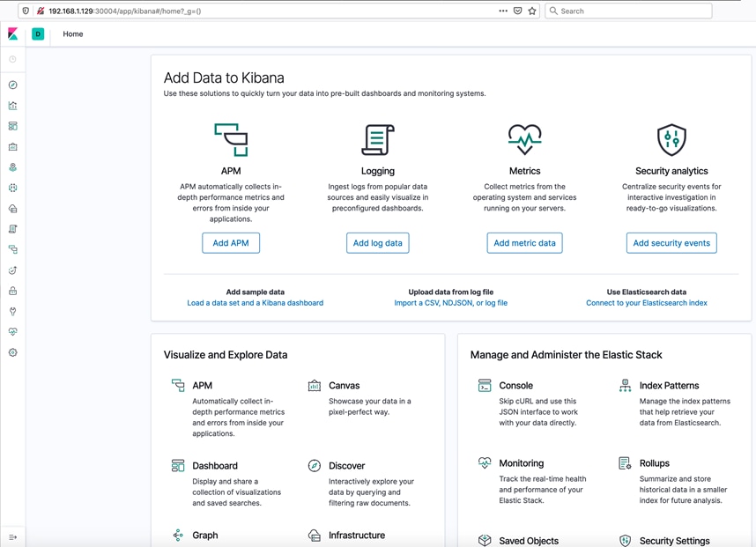
Task: Click the "Security analytics" heading
Action: pos(671,171)
